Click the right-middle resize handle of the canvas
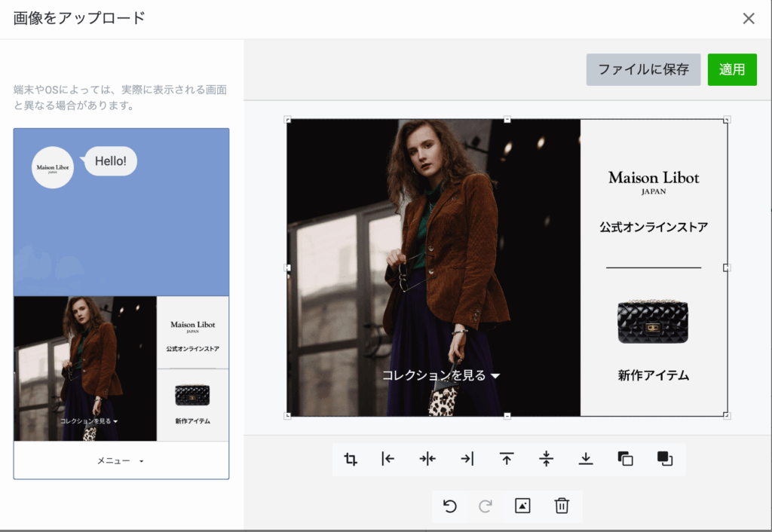The width and height of the screenshot is (772, 532). 727,268
